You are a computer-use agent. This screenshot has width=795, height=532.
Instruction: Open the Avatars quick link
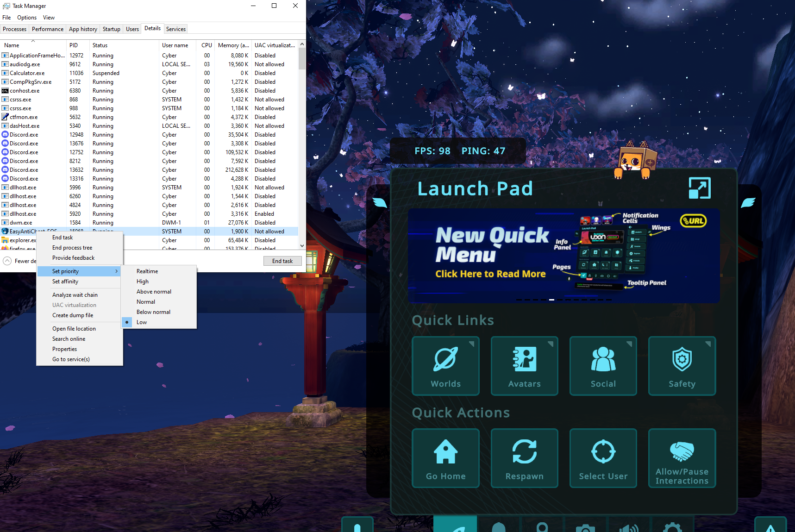524,366
